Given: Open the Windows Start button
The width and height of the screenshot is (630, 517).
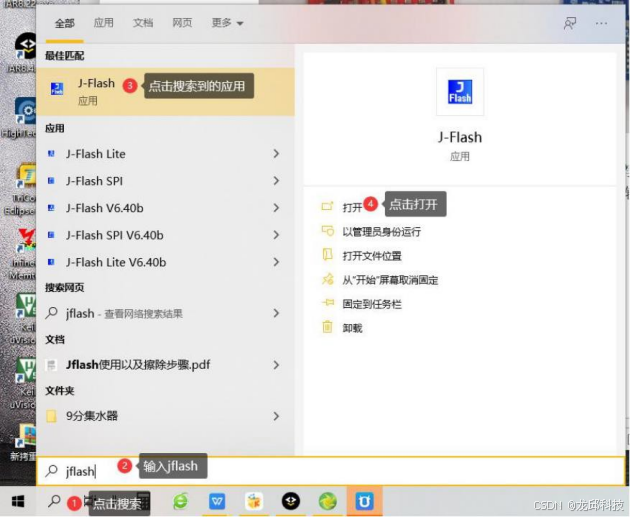Looking at the screenshot, I should coord(18,501).
